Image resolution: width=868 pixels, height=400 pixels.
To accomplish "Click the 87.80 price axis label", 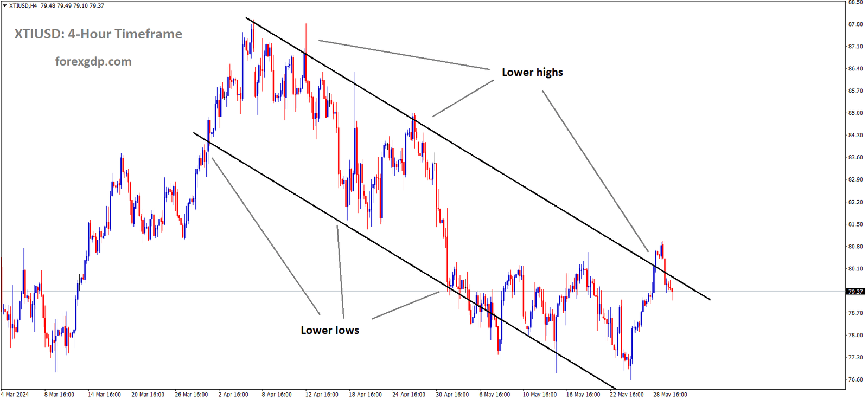I will (856, 24).
